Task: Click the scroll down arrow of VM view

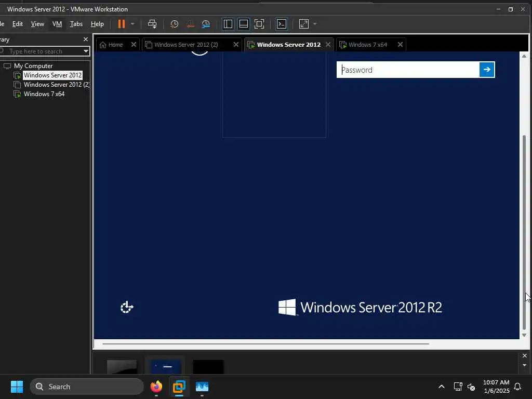Action: coord(524,335)
